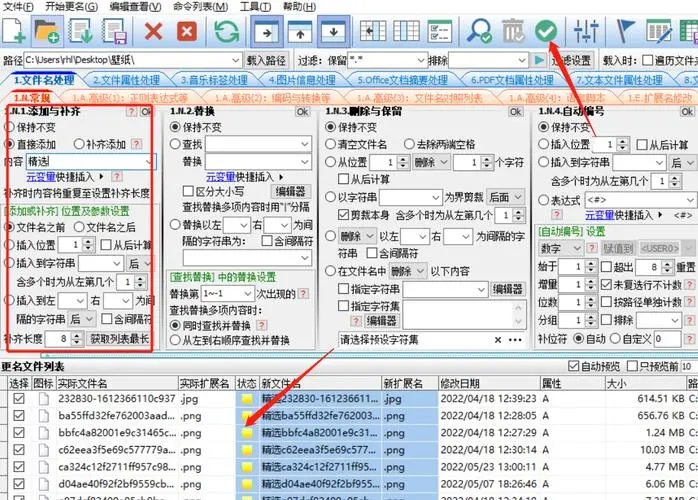Click the green checkmark execute rename icon
The height and width of the screenshot is (500, 698).
[546, 31]
